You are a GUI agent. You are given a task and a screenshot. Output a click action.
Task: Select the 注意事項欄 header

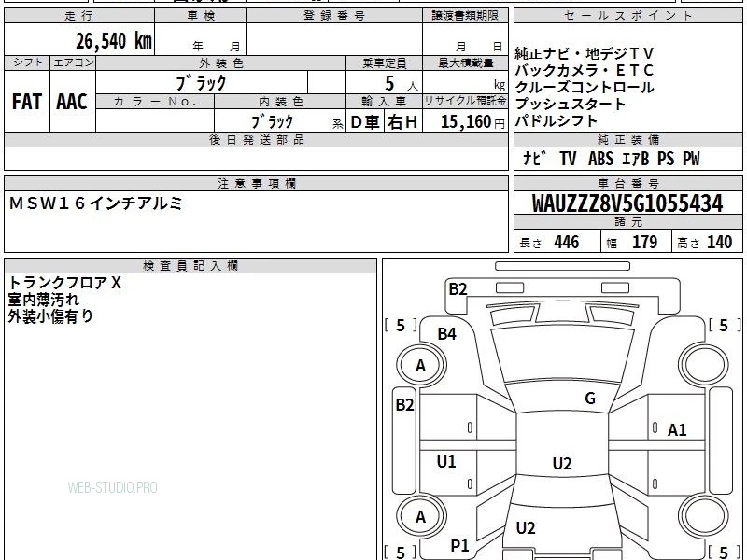[256, 183]
